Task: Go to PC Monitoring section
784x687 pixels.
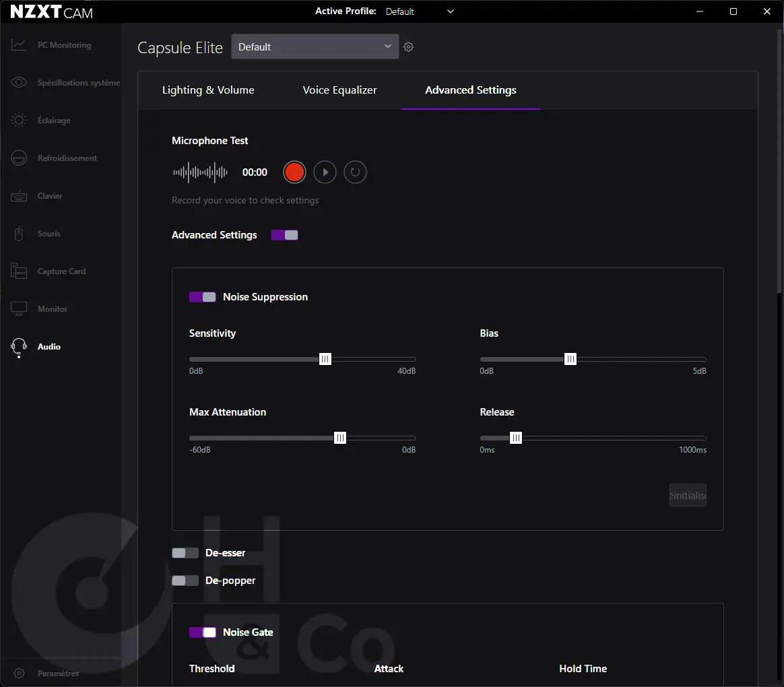Action: tap(65, 45)
